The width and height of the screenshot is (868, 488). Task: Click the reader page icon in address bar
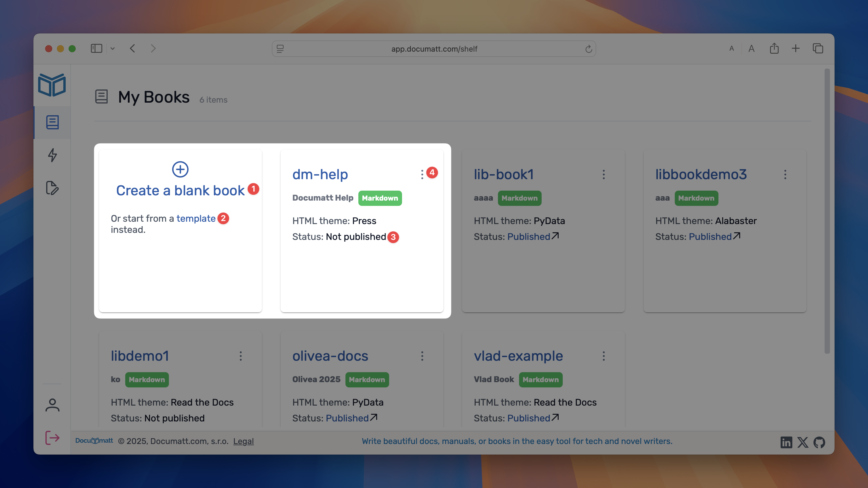click(x=280, y=49)
